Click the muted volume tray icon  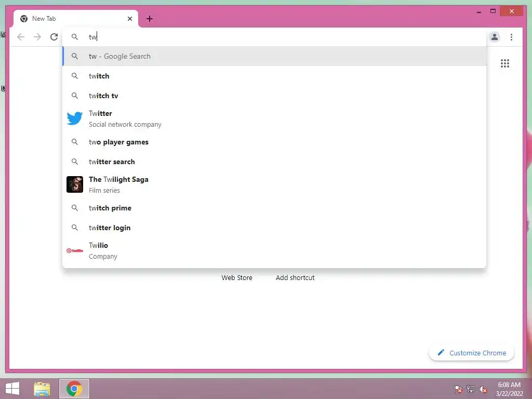pyautogui.click(x=483, y=389)
